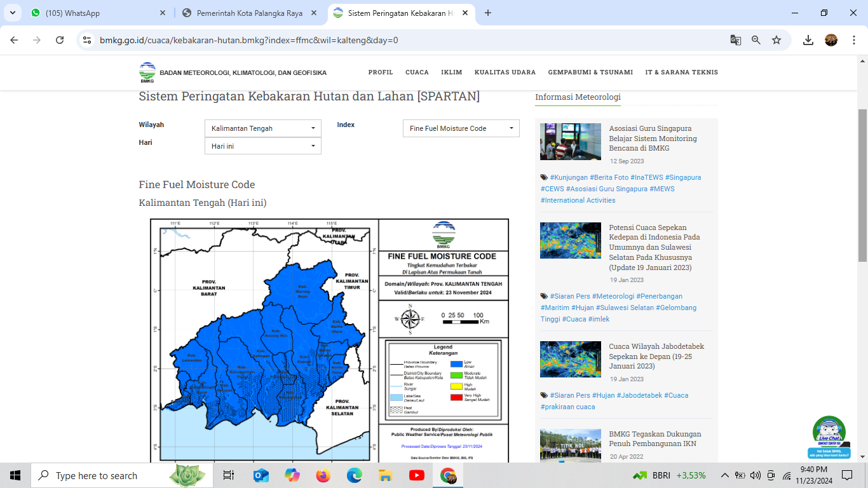868x488 pixels.
Task: Open the site information icon in address bar
Action: 88,39
